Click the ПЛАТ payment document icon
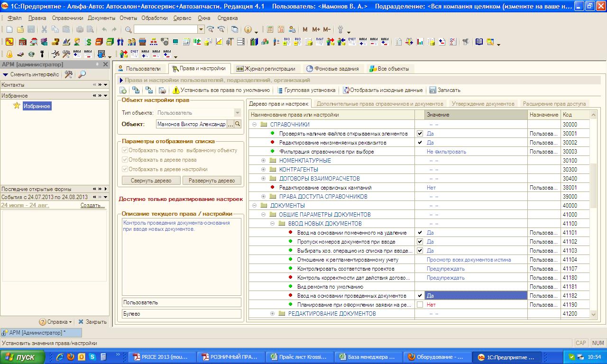 click(320, 42)
